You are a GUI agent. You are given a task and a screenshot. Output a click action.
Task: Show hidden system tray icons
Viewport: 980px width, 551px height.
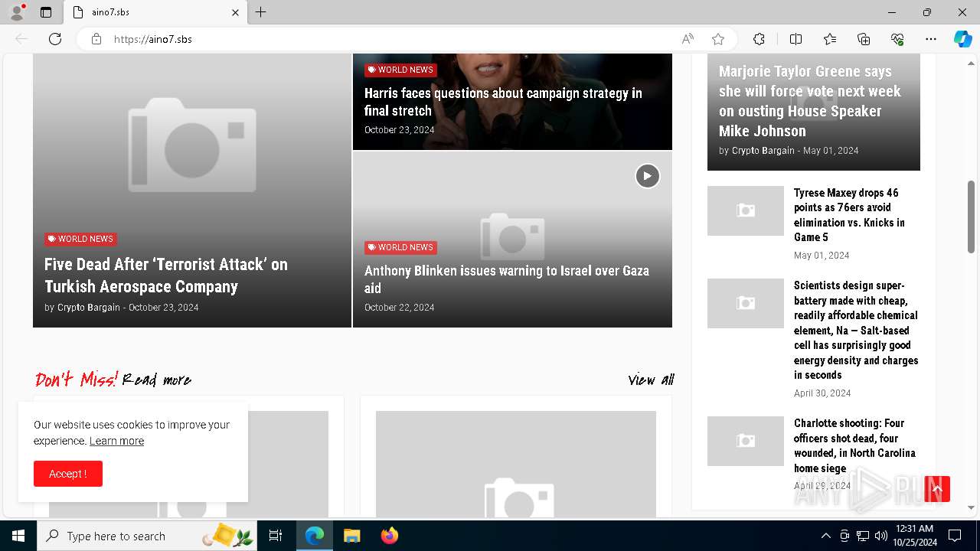(825, 536)
